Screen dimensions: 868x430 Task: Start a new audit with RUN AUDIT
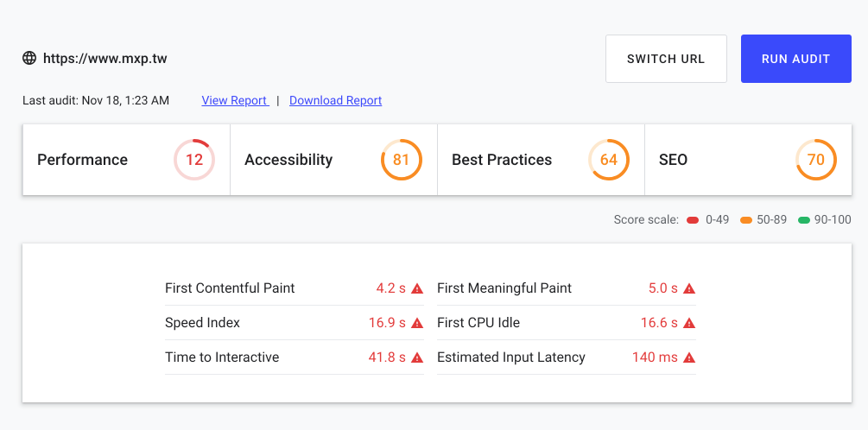tap(796, 59)
